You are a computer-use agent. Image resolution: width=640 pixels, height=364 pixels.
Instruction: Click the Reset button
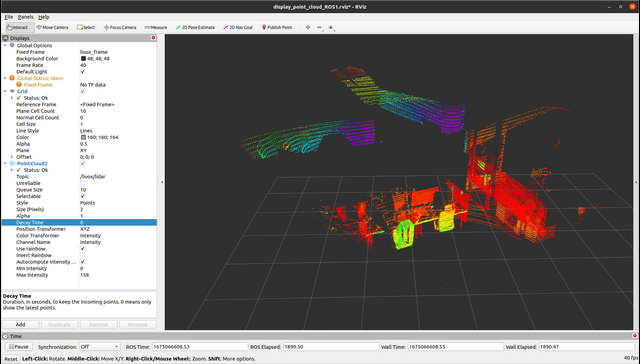pyautogui.click(x=11, y=359)
